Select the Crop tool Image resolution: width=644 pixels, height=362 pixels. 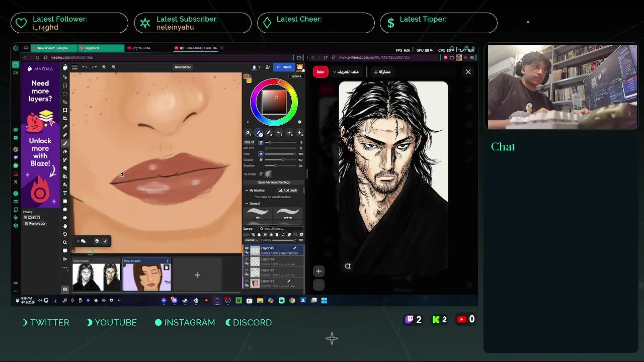(x=65, y=118)
